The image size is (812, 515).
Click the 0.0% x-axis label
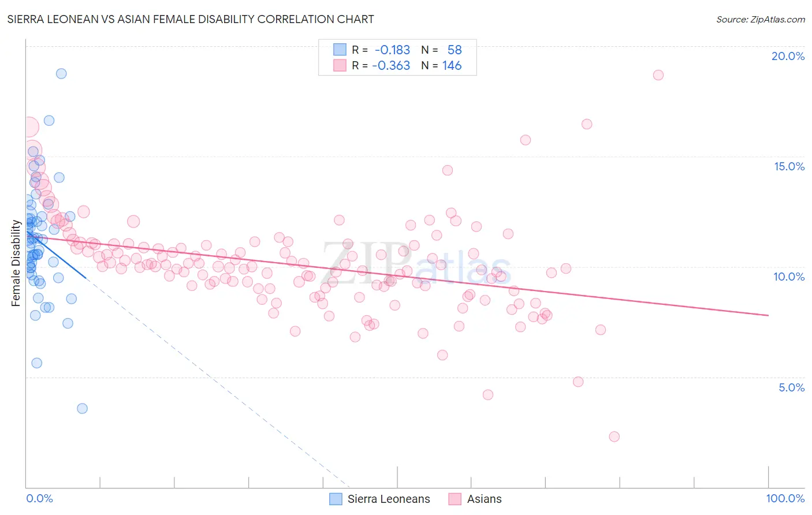tap(39, 498)
